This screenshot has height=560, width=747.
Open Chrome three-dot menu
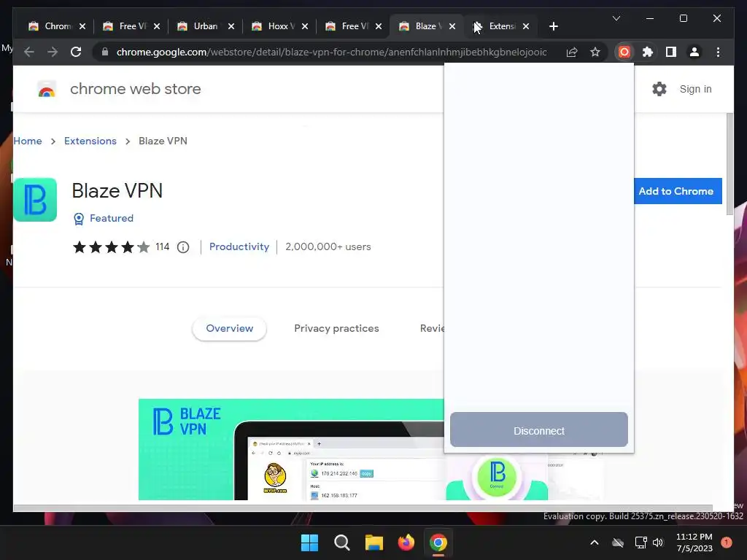[718, 52]
